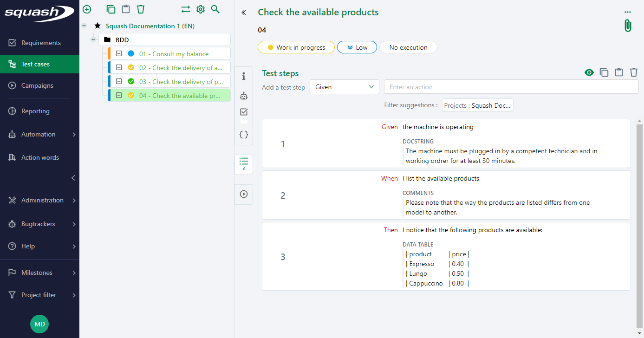Open the Given keyword dropdown

click(x=344, y=87)
